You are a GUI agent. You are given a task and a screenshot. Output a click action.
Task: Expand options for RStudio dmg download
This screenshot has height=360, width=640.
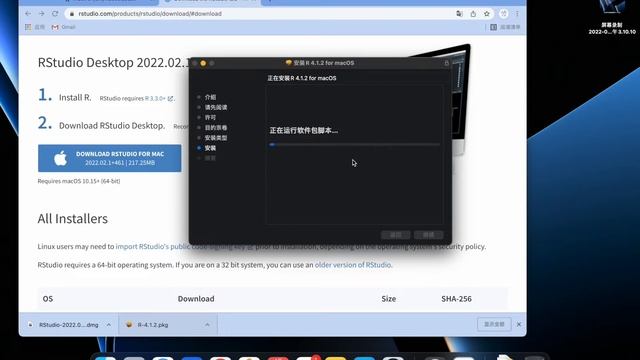tap(109, 325)
